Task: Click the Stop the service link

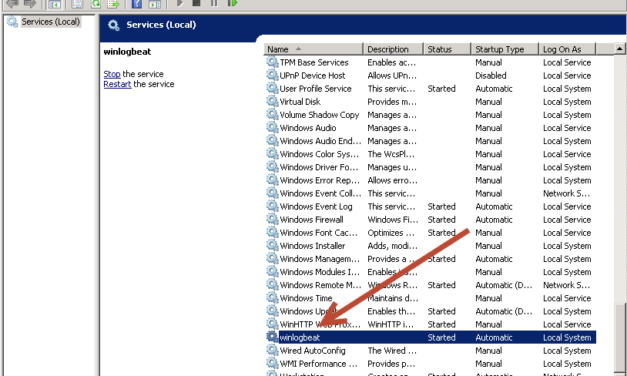Action: (112, 74)
